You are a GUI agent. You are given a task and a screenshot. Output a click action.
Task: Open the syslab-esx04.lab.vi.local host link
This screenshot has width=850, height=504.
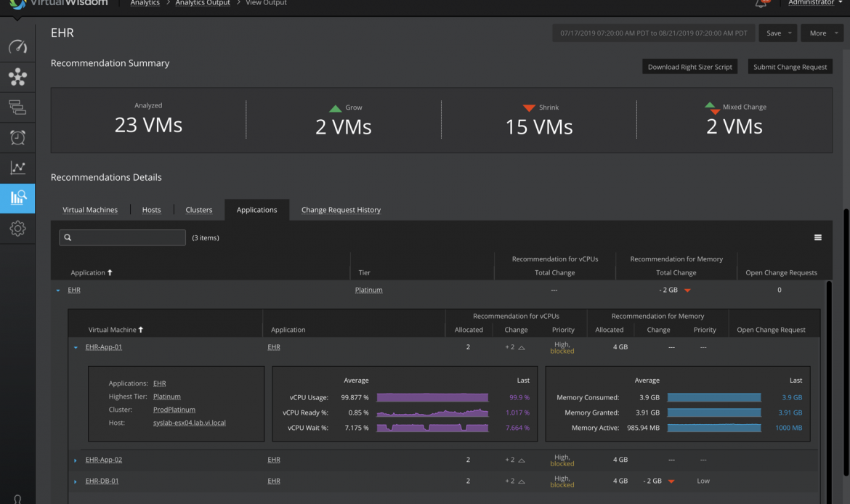(x=189, y=423)
